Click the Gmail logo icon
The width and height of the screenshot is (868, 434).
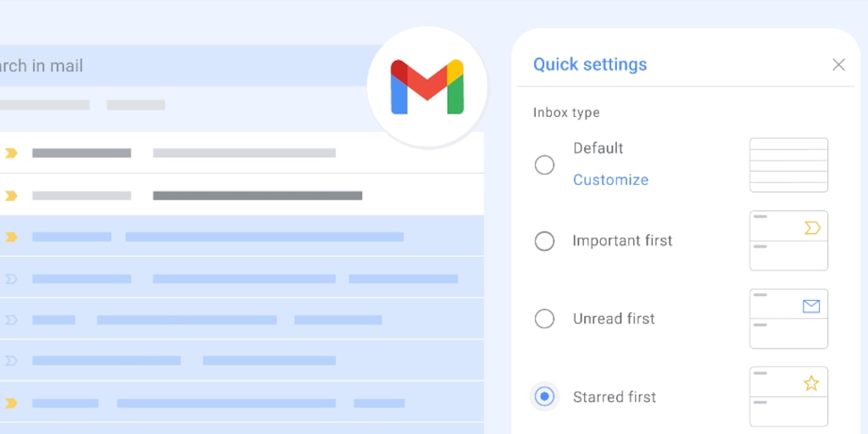427,86
